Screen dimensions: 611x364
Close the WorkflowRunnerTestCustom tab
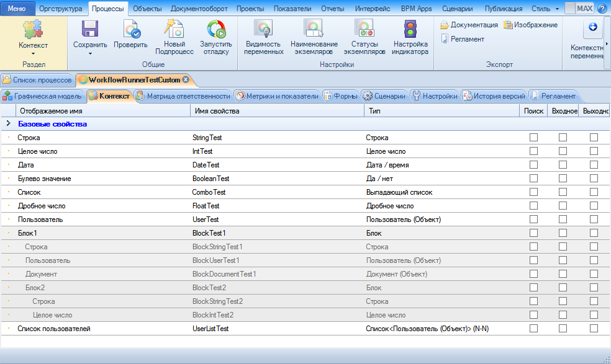click(186, 80)
